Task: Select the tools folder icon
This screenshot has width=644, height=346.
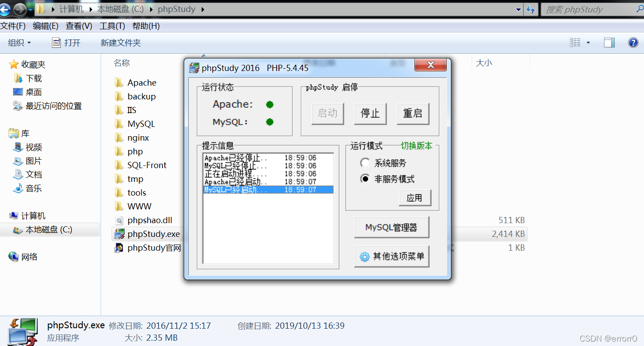Action: tap(119, 193)
